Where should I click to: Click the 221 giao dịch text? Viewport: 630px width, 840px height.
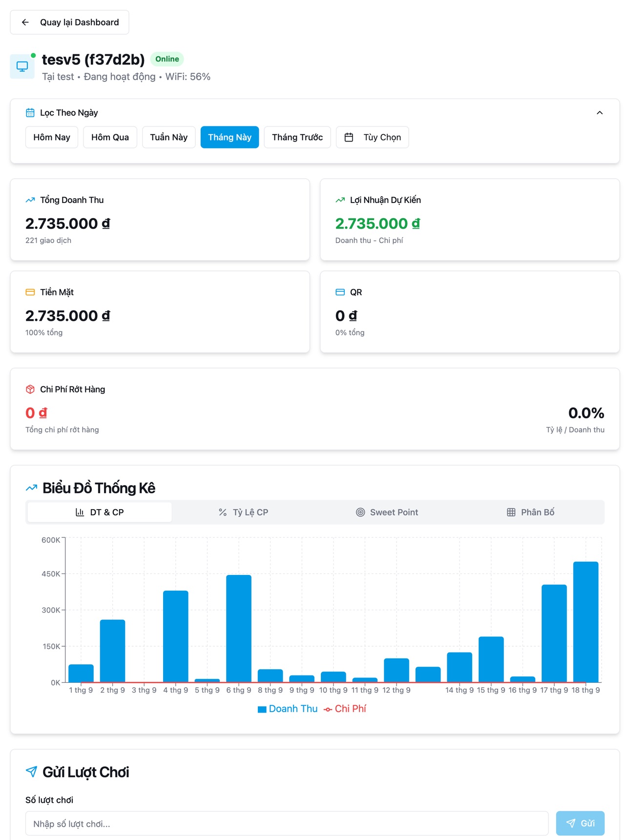point(48,240)
